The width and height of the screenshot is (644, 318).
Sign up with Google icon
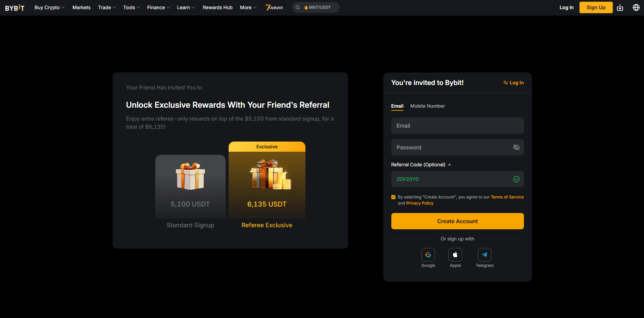(x=428, y=255)
